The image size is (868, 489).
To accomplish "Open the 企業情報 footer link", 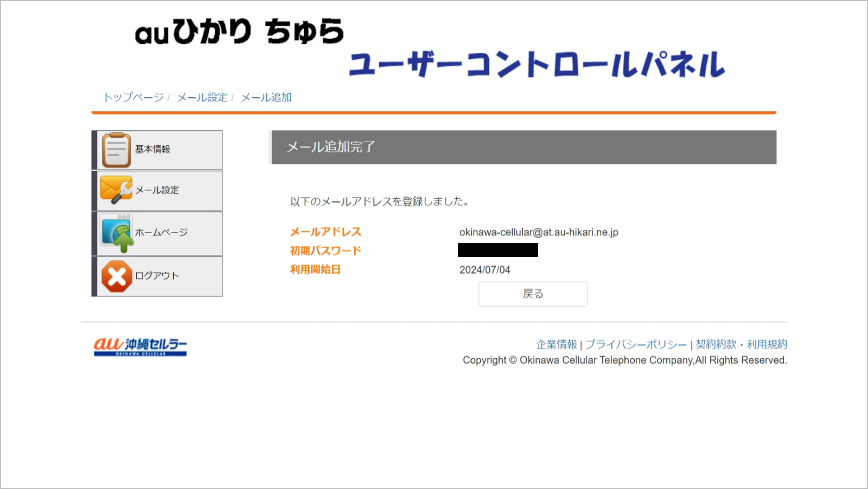I will point(557,344).
